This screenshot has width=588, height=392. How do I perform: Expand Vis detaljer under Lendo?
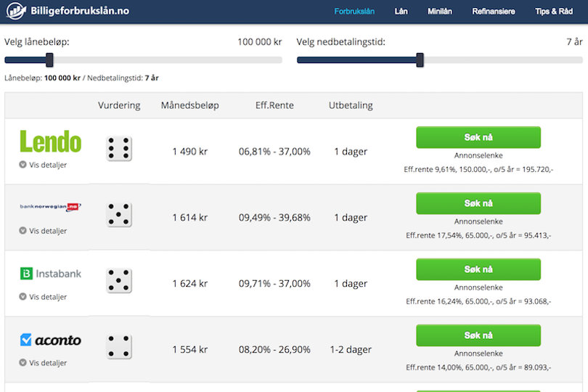tap(43, 165)
